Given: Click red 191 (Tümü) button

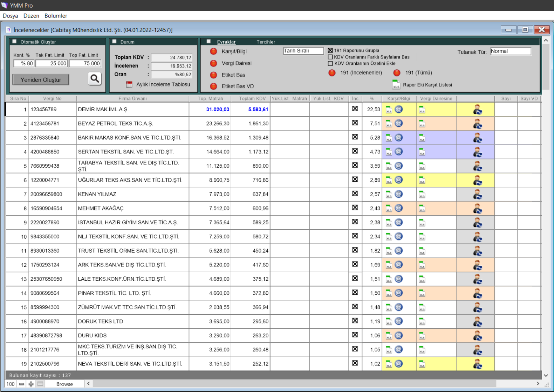Looking at the screenshot, I should click(x=397, y=73).
